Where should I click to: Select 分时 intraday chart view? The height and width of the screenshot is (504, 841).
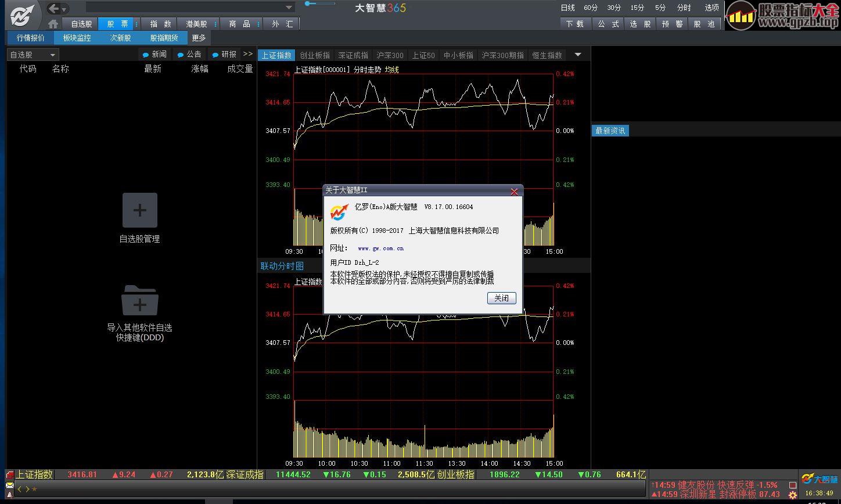point(684,8)
